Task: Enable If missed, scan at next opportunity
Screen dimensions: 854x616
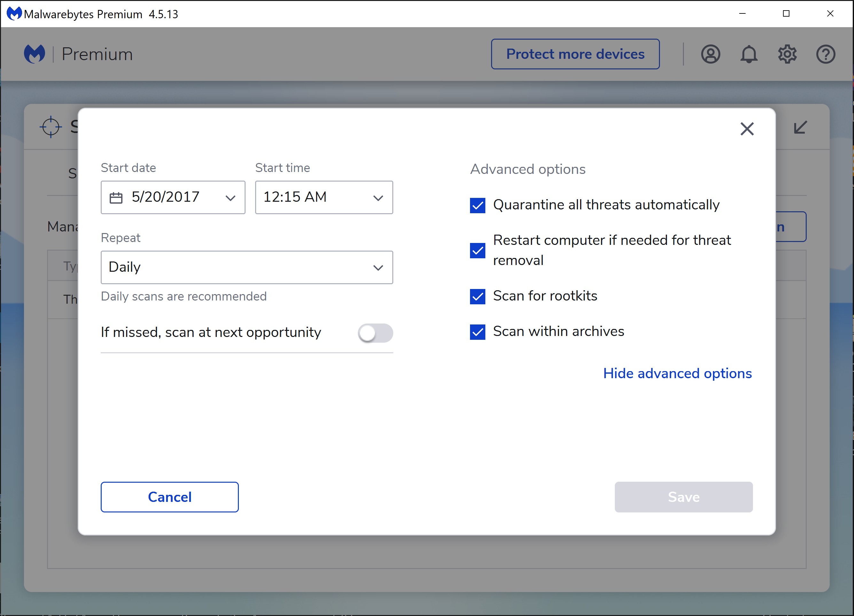Action: click(375, 333)
